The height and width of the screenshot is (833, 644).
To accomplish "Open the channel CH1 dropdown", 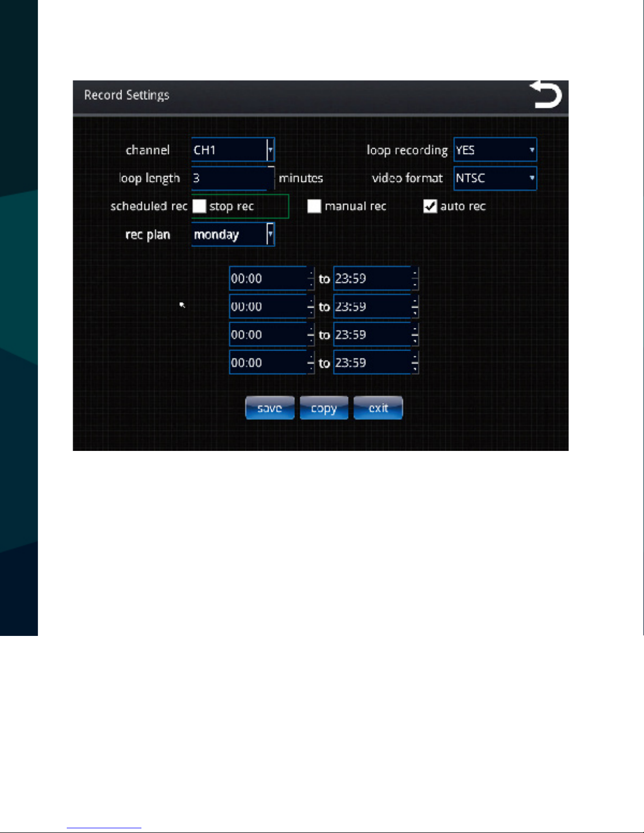I will [x=233, y=150].
